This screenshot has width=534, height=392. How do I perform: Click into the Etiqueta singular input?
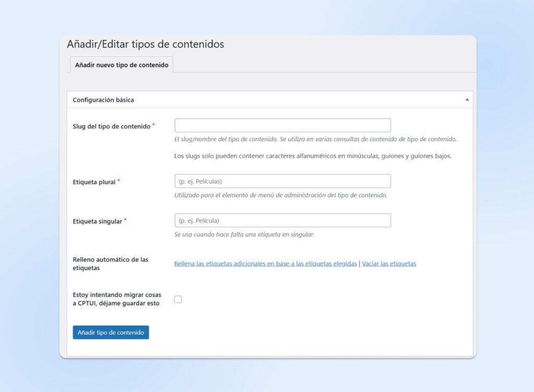click(x=283, y=220)
